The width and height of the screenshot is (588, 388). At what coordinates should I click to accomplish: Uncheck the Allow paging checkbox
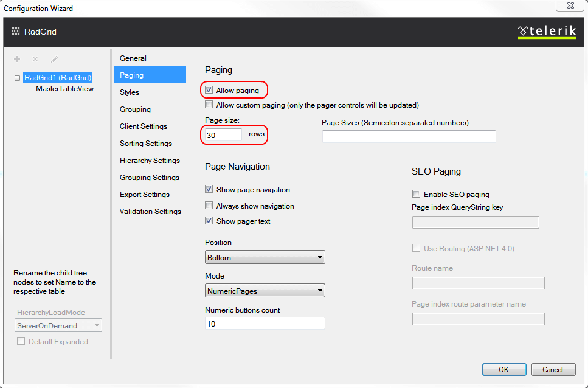coord(209,91)
